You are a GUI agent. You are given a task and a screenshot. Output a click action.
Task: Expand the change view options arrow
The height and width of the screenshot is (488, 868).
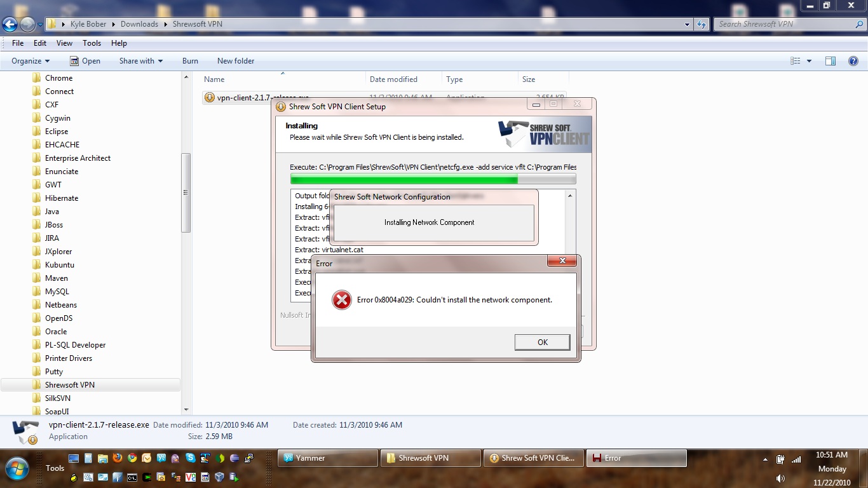point(809,61)
